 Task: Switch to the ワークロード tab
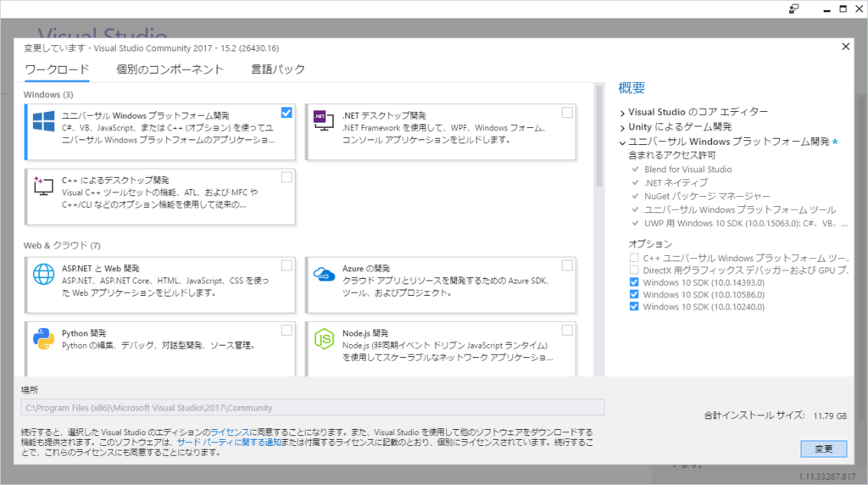57,70
